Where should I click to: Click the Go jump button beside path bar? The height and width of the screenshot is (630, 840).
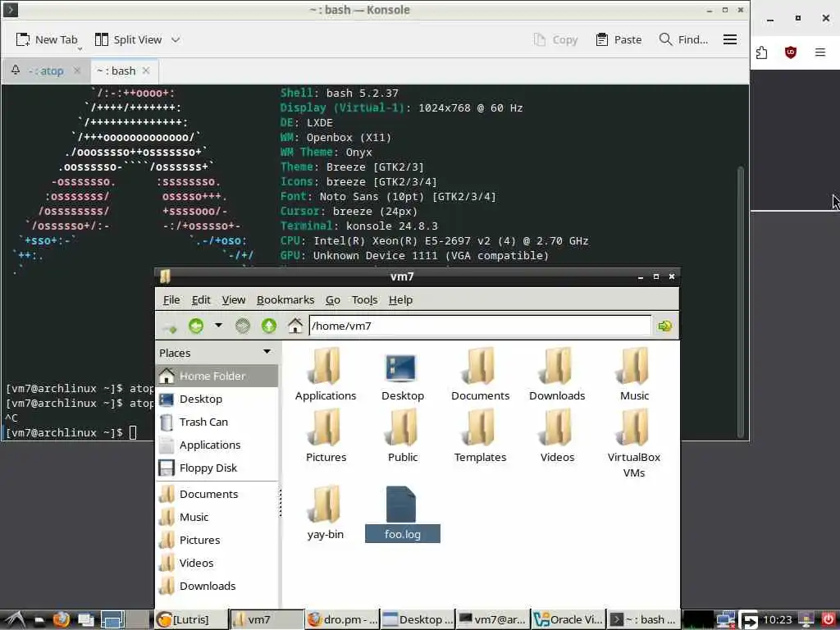pos(664,326)
